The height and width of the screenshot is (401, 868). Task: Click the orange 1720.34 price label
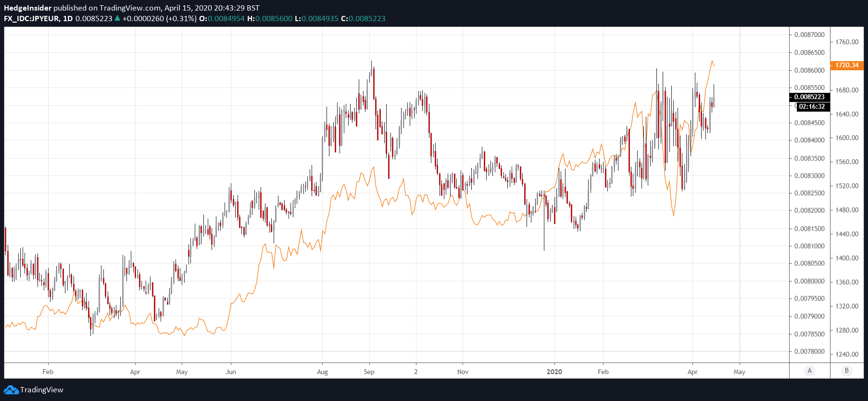pos(847,65)
